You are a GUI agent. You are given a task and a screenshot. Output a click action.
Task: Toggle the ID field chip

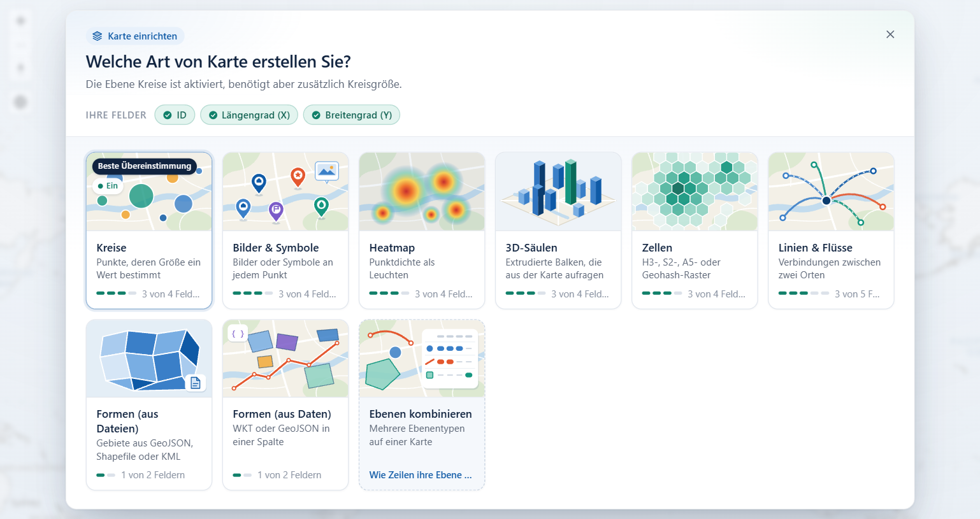pyautogui.click(x=175, y=115)
